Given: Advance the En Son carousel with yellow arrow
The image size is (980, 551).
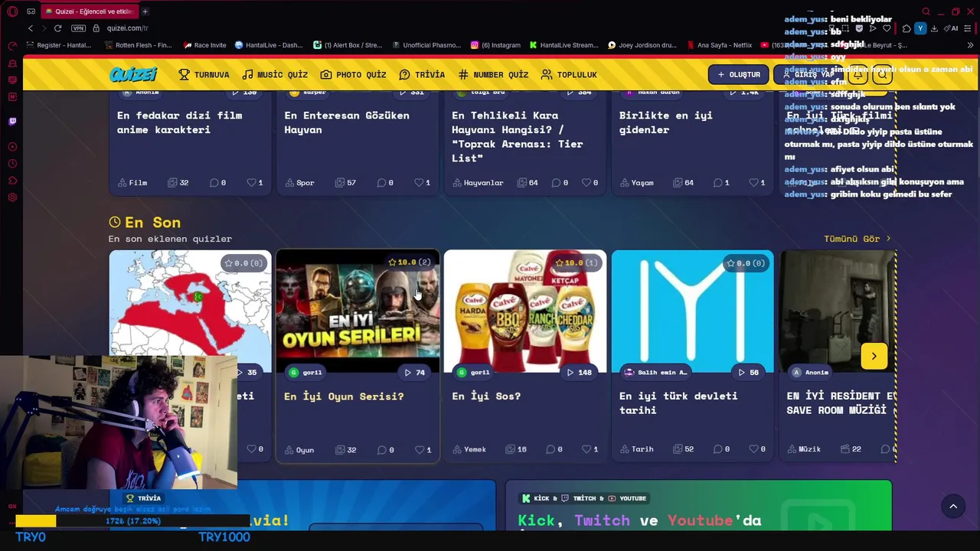Looking at the screenshot, I should tap(874, 356).
